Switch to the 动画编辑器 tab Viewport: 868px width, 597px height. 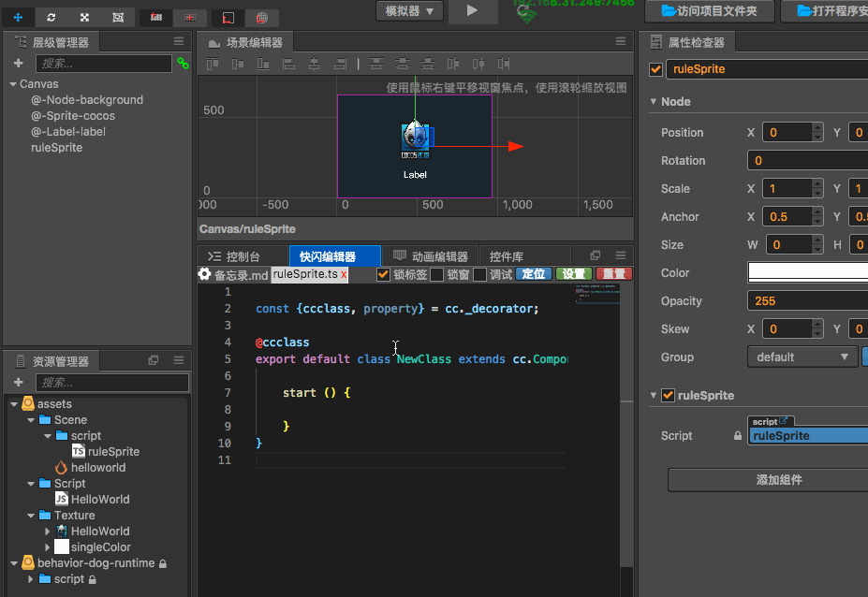coord(431,256)
